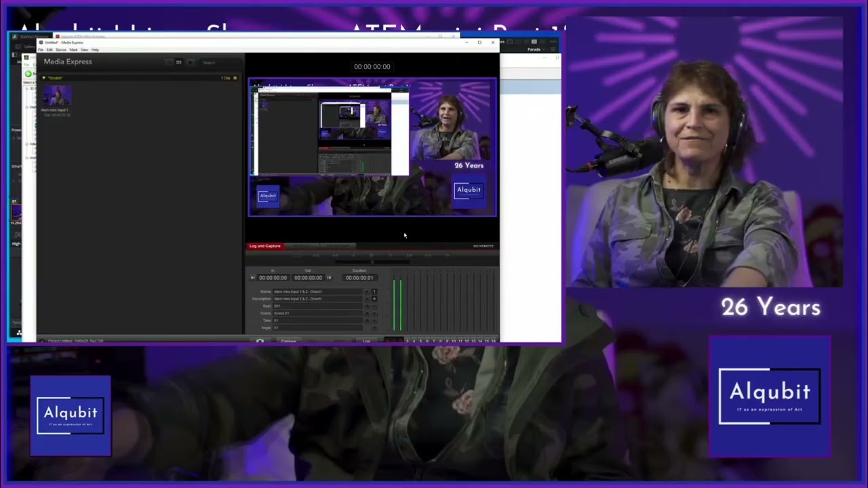Click the exclamation icon beside Name field

(x=374, y=291)
